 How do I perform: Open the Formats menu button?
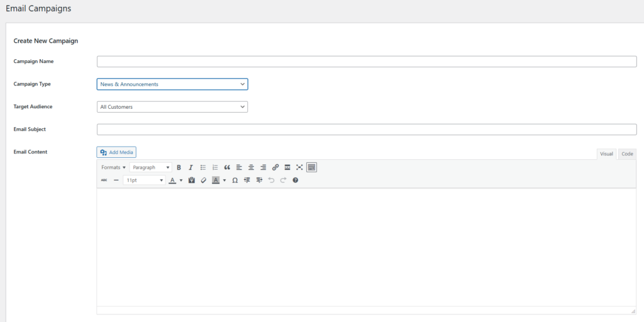[113, 167]
